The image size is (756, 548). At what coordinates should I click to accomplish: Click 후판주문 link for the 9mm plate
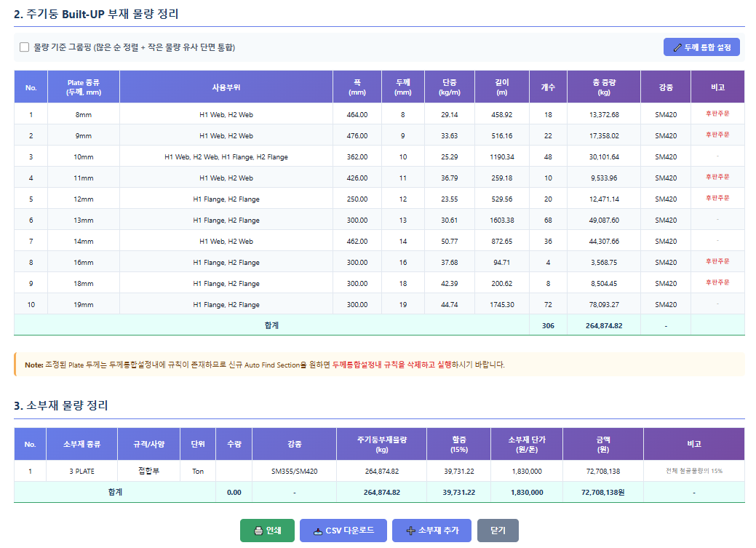tap(716, 135)
